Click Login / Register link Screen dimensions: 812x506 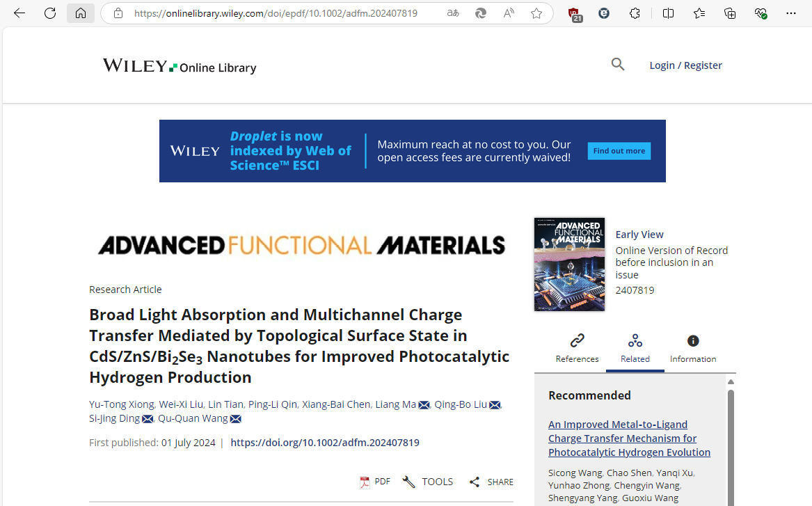[x=685, y=65]
